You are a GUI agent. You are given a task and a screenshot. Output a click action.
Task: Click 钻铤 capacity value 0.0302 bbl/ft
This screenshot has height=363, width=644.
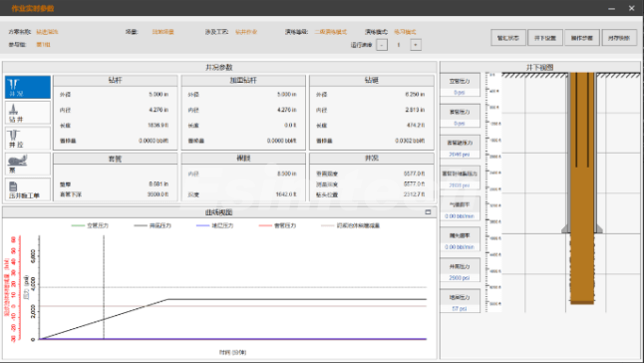(410, 141)
